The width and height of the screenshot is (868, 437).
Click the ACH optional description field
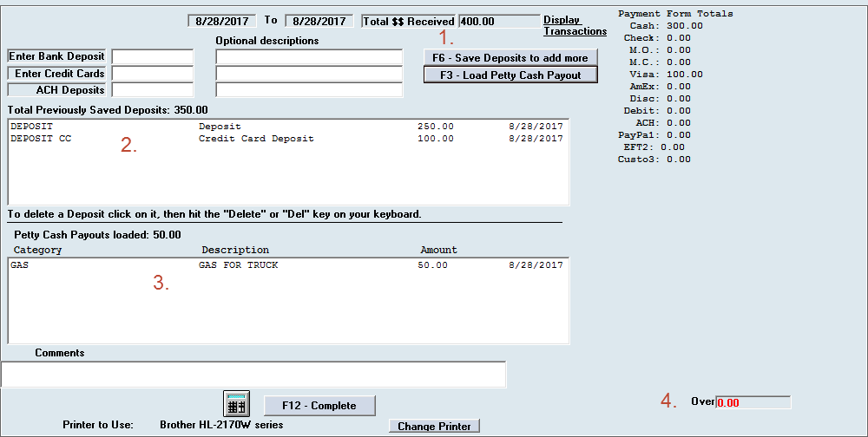[x=309, y=90]
